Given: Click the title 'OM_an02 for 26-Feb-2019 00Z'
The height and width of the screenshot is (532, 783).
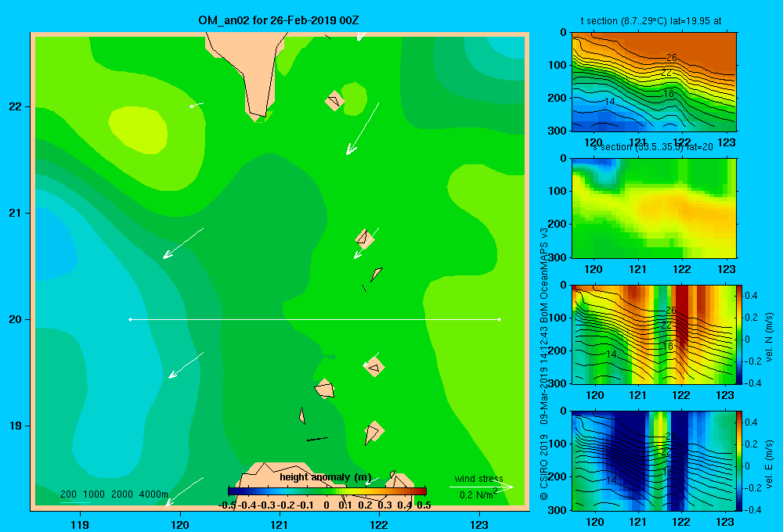Looking at the screenshot, I should pyautogui.click(x=279, y=20).
